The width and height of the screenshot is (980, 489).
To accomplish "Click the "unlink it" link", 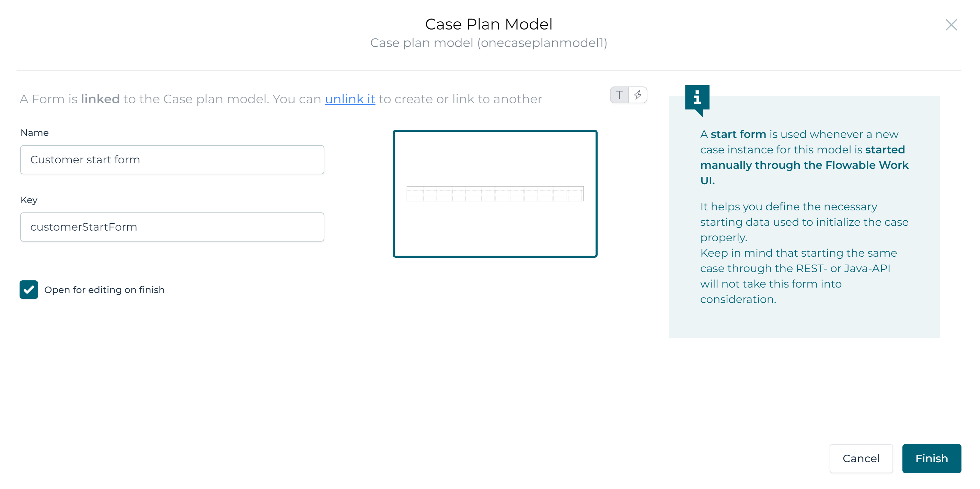I will (350, 99).
